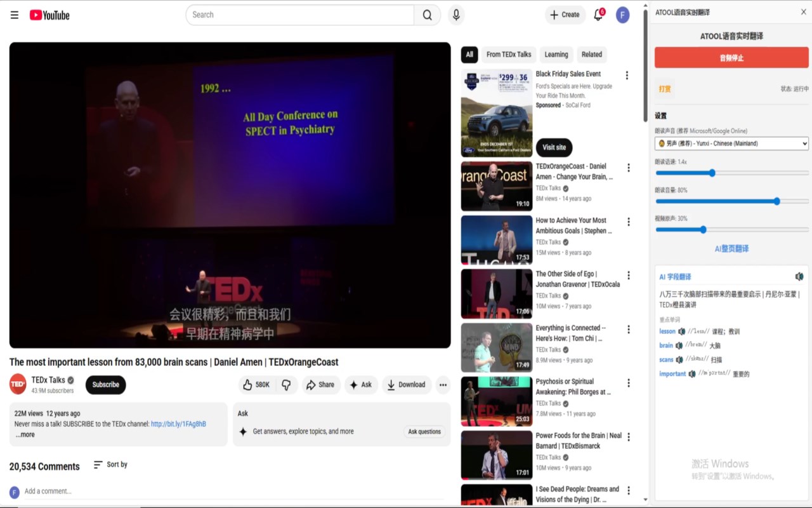Open the 17:06 Jonathan Gravenor thumbnail
This screenshot has width=812, height=508.
tap(497, 294)
